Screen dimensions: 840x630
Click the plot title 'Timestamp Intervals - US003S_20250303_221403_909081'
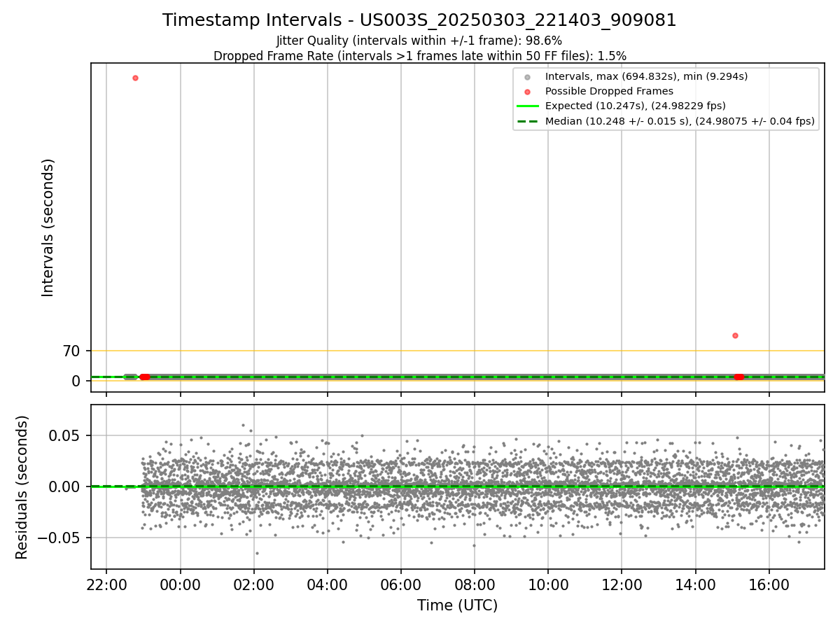tap(419, 20)
